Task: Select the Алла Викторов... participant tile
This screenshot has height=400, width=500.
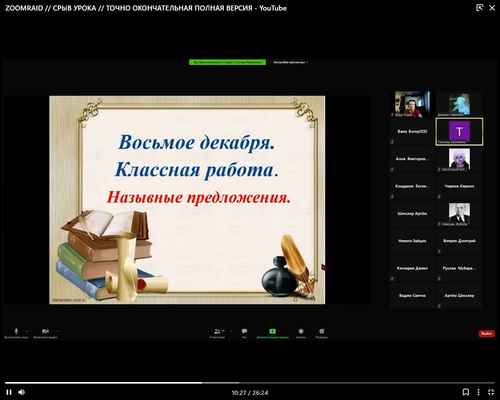Action: point(412,159)
